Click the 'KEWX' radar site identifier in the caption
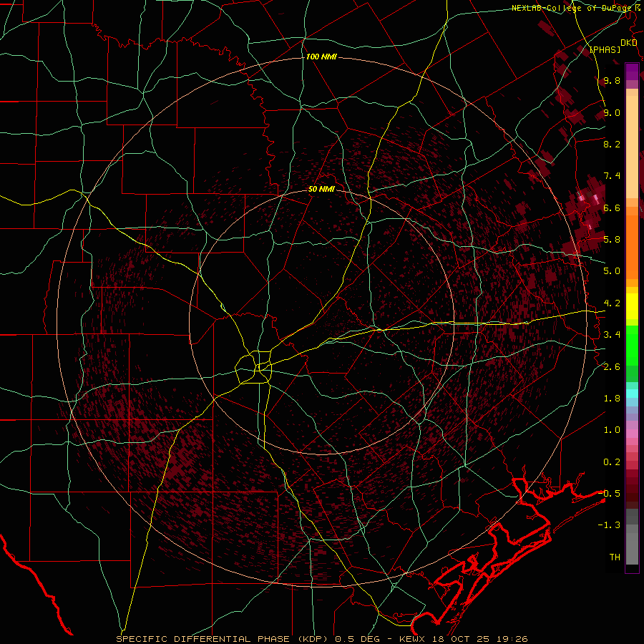 (414, 639)
